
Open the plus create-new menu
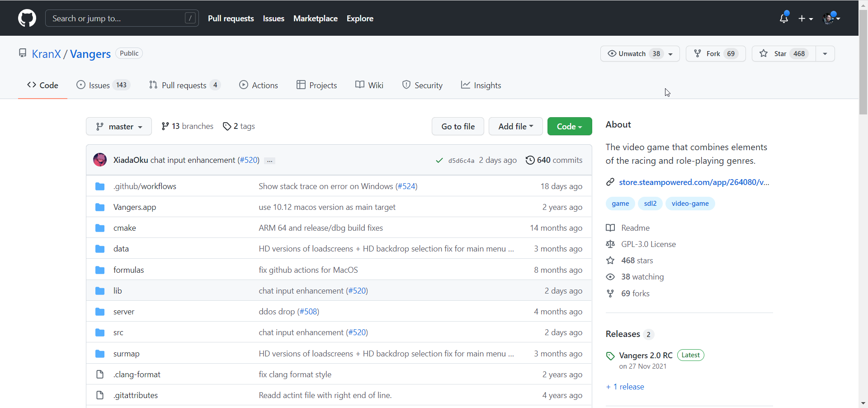(806, 19)
